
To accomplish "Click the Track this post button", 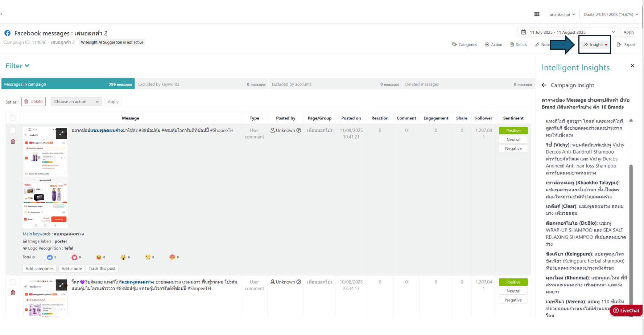I will click(102, 269).
